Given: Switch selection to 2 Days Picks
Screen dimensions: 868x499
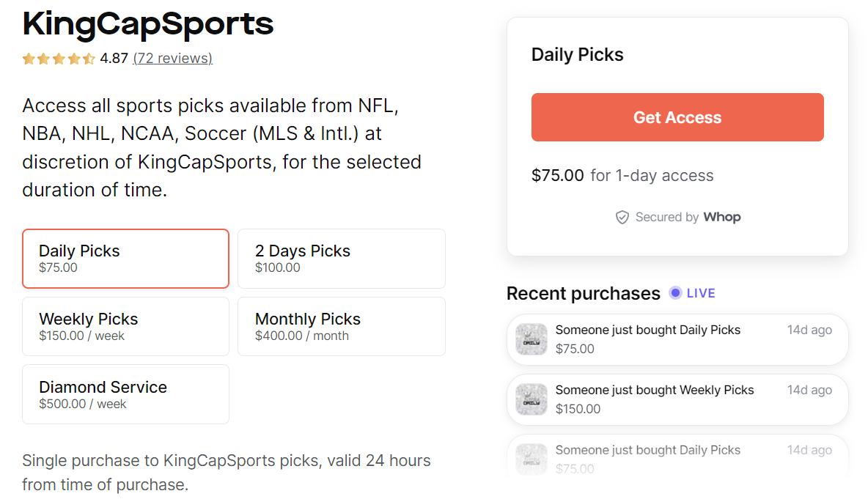Looking at the screenshot, I should pos(342,258).
